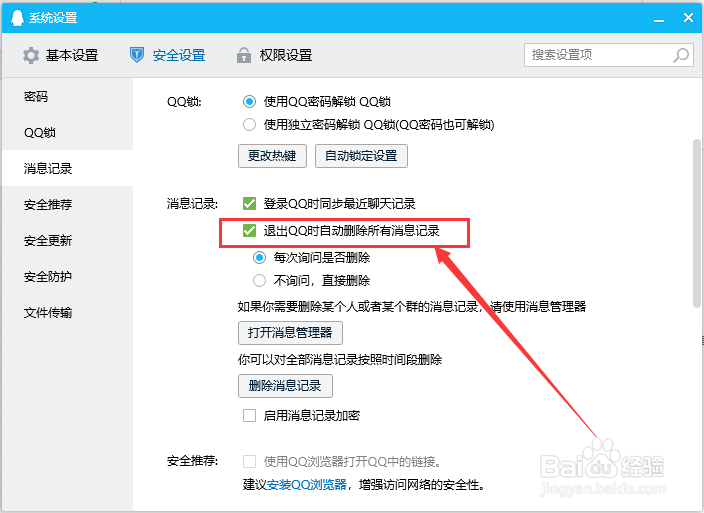Choose 不询问，直接删除 radio option
704x513 pixels.
(259, 281)
